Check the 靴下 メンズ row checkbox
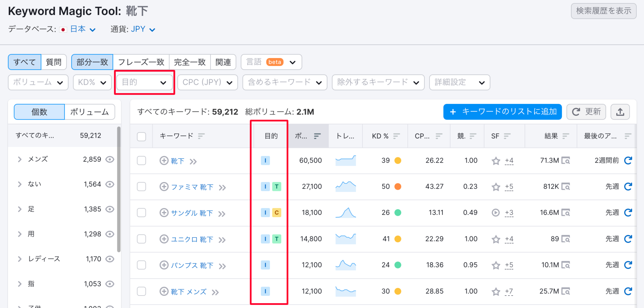Image resolution: width=644 pixels, height=308 pixels. (142, 291)
